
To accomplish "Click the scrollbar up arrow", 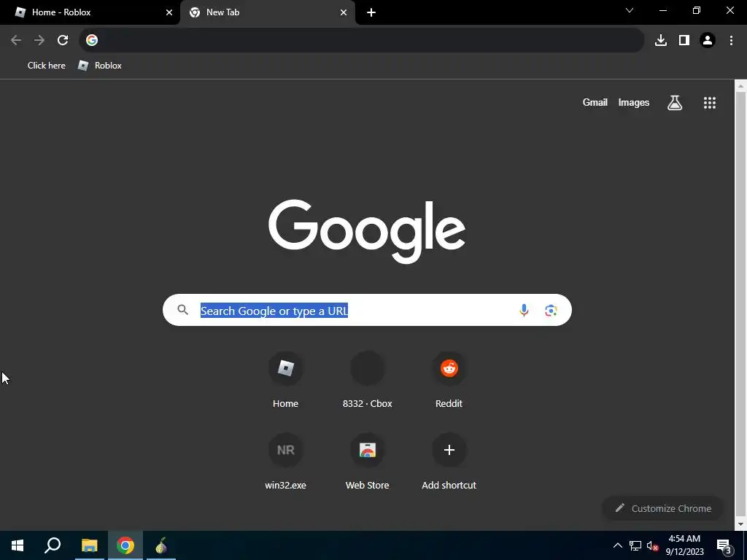I will (740, 86).
